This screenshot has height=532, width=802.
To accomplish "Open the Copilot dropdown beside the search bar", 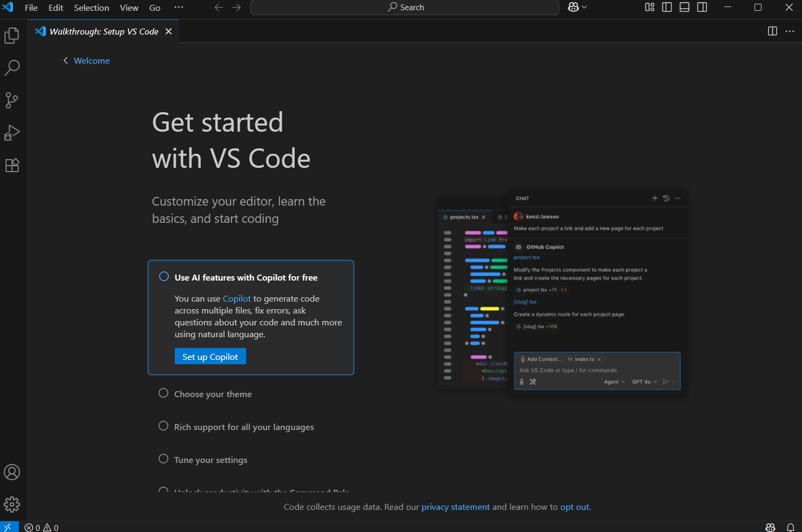I will (x=577, y=7).
